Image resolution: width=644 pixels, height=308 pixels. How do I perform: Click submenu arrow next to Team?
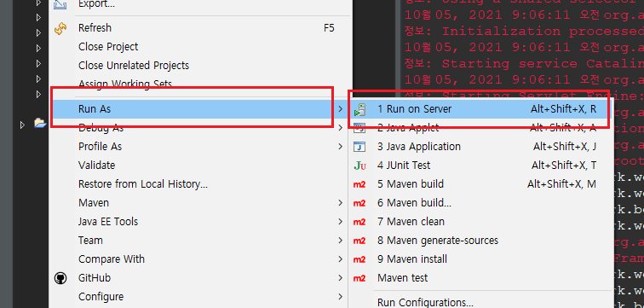pos(340,240)
